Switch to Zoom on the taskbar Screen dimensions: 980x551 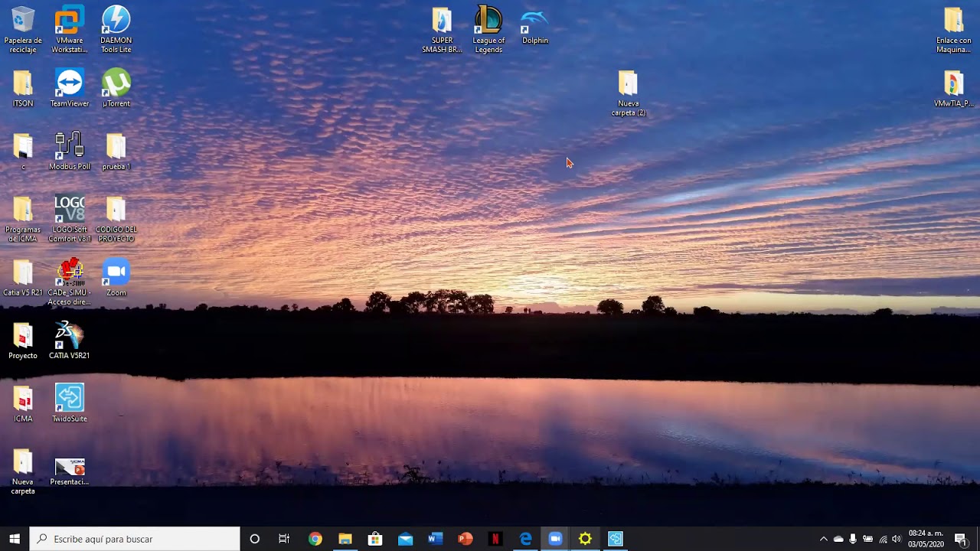point(555,539)
